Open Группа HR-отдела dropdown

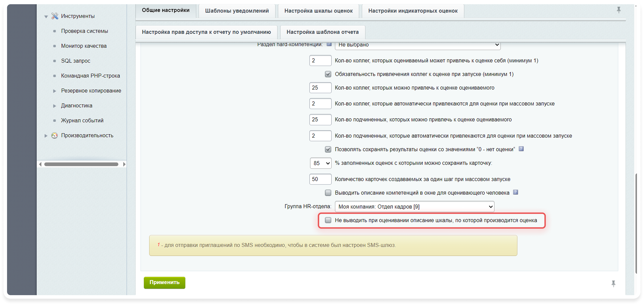point(414,207)
